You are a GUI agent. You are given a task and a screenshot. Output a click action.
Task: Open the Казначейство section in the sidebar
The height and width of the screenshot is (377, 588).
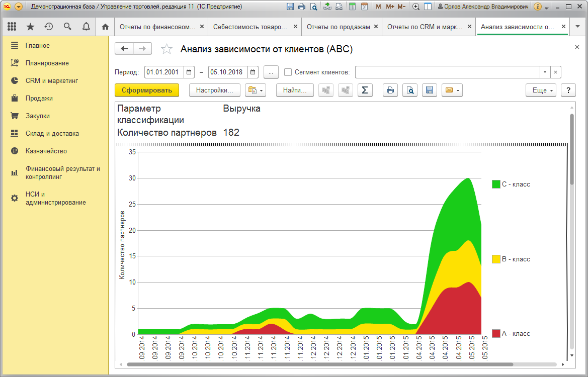pos(46,151)
